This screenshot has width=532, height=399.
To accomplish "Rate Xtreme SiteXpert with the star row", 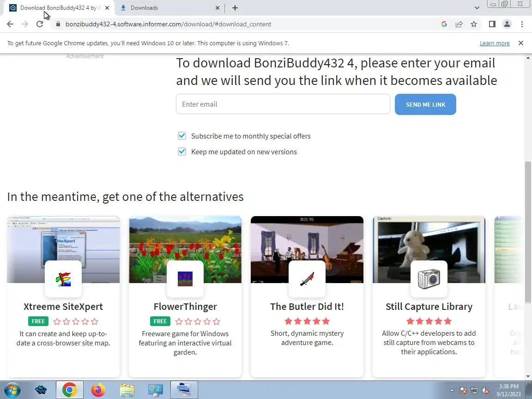I will coord(76,321).
